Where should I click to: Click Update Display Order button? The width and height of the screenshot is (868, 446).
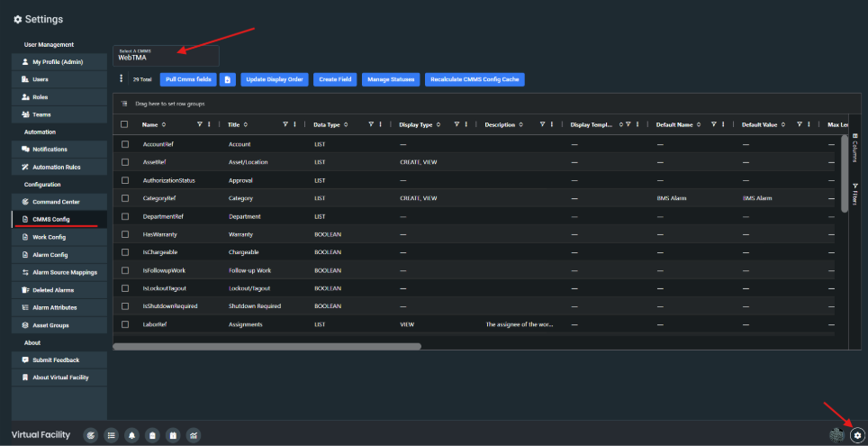pos(275,79)
